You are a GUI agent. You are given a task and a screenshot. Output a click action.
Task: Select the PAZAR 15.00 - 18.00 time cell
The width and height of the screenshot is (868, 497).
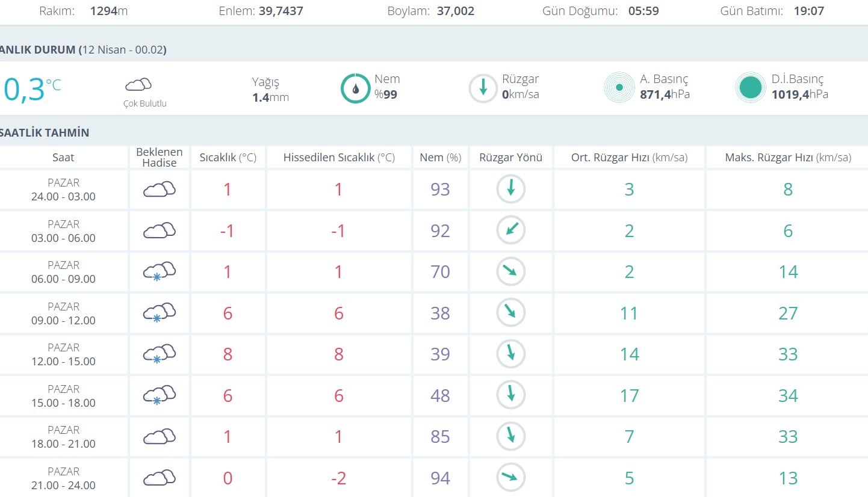point(63,396)
